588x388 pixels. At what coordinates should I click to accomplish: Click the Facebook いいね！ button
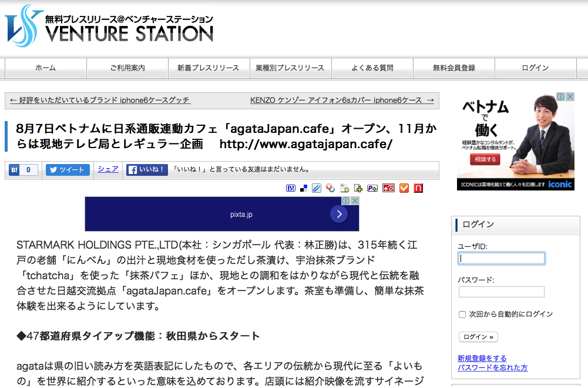click(x=147, y=170)
